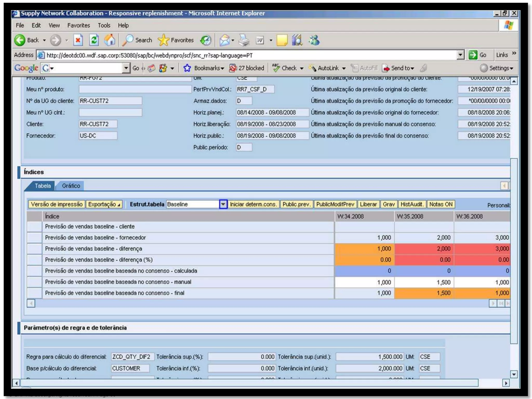Toggle Notas ON button
This screenshot has height=399, width=532.
click(441, 204)
